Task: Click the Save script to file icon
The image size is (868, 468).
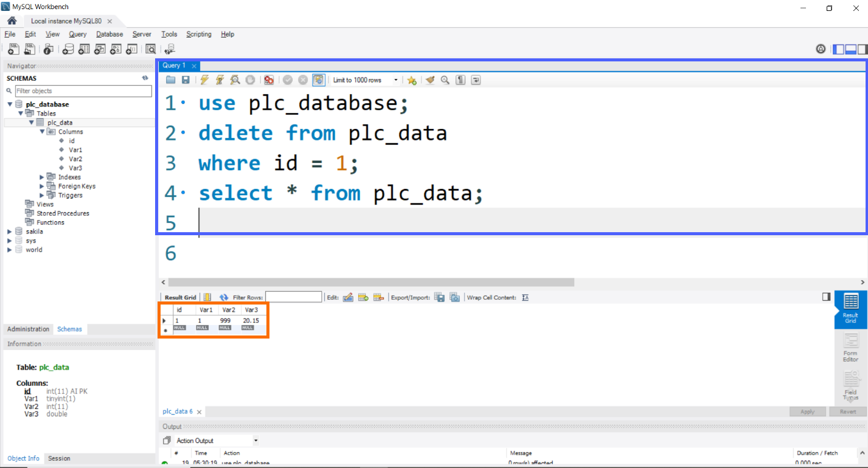Action: click(186, 80)
